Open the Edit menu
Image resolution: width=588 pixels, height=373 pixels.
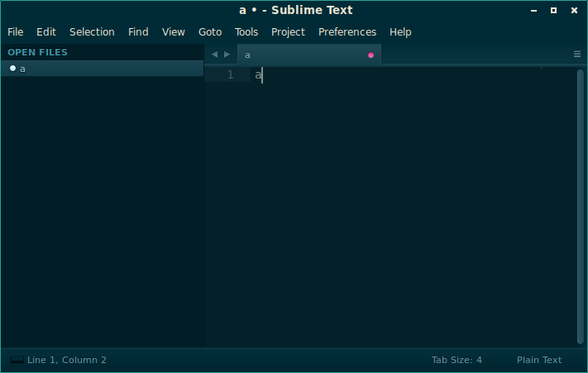pyautogui.click(x=46, y=32)
